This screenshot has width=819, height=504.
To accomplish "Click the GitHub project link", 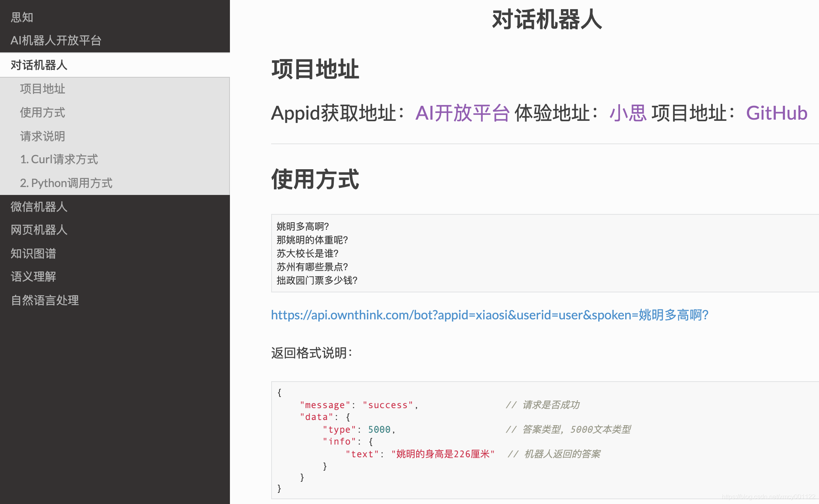I will point(776,113).
